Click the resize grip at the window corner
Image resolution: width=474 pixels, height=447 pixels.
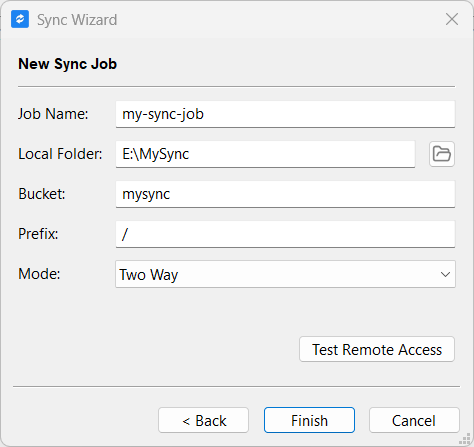[x=465, y=439]
